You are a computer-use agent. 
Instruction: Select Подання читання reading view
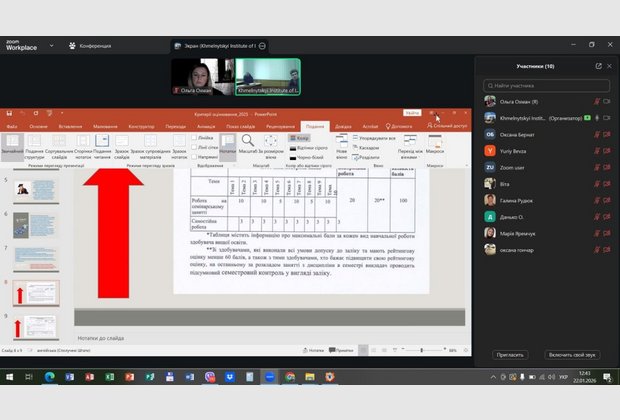(x=102, y=147)
